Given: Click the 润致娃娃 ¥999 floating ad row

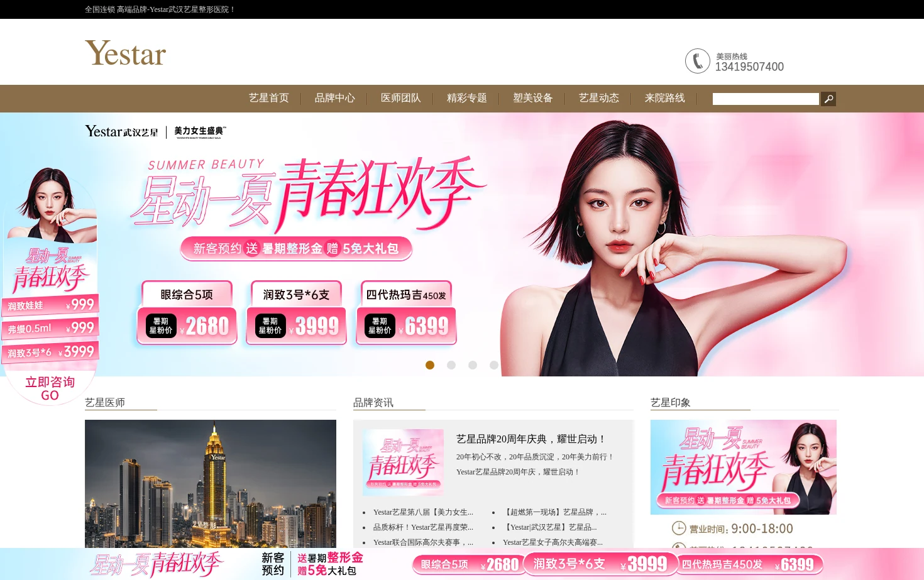Looking at the screenshot, I should click(50, 305).
